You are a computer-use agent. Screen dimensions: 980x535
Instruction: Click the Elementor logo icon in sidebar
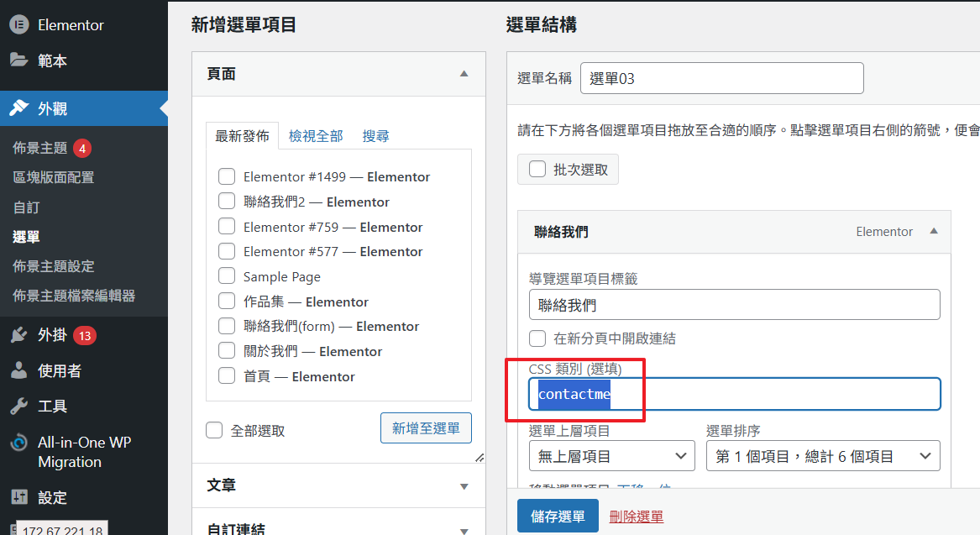(x=19, y=24)
